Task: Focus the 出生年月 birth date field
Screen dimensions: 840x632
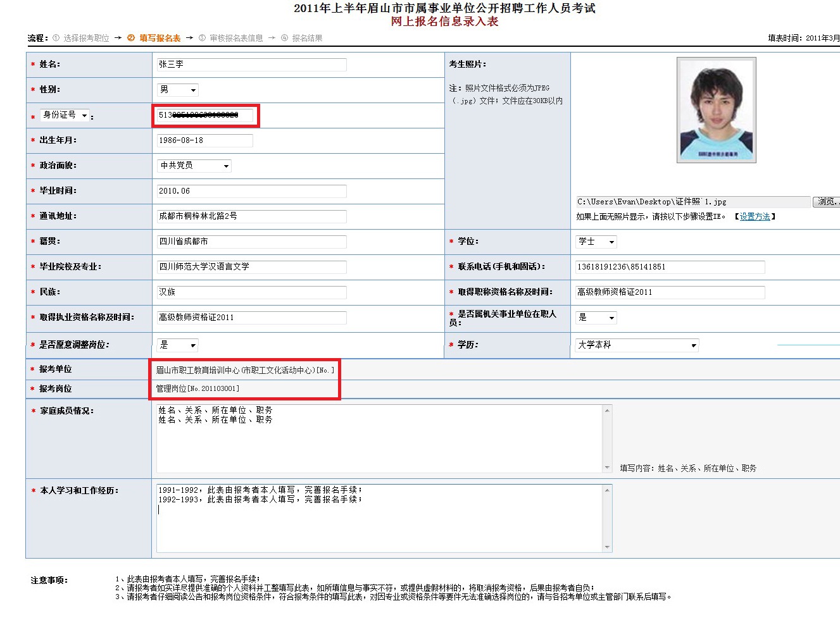Action: 204,140
